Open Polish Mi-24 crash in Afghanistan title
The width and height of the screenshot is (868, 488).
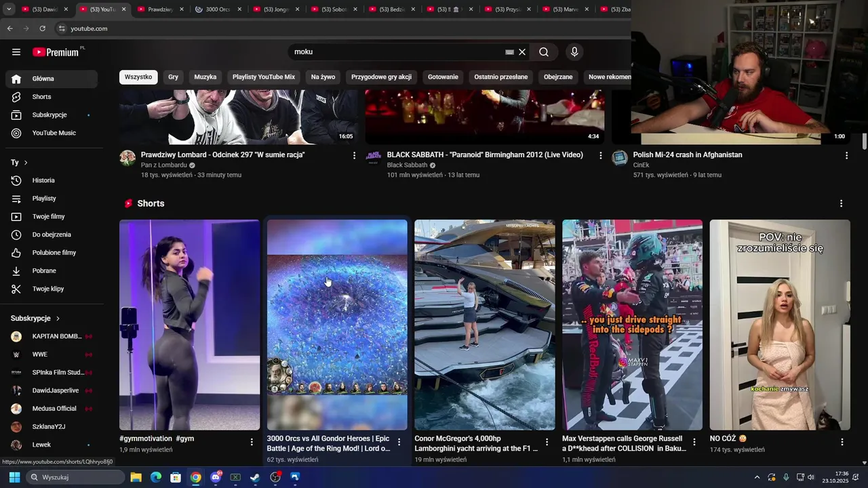[x=688, y=155]
